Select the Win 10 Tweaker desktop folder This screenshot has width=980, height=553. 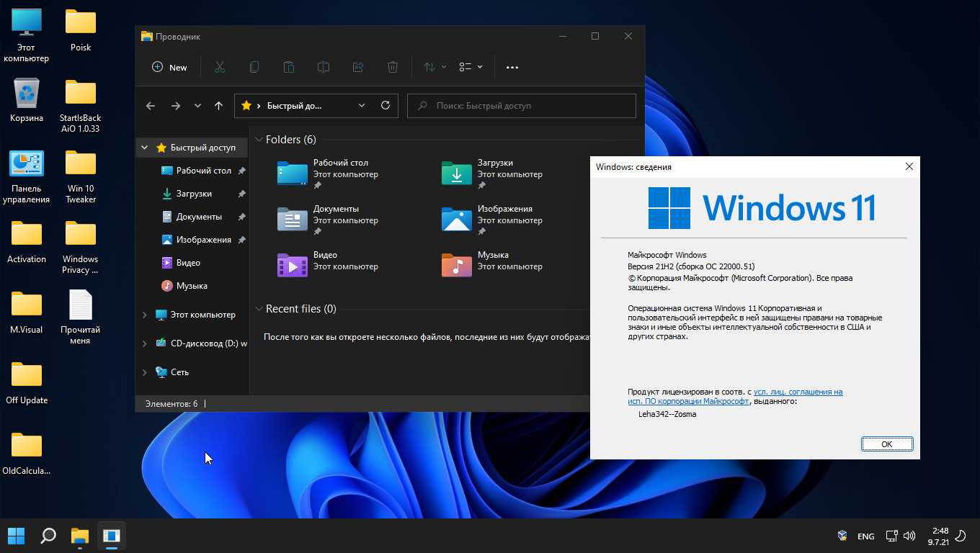(81, 177)
